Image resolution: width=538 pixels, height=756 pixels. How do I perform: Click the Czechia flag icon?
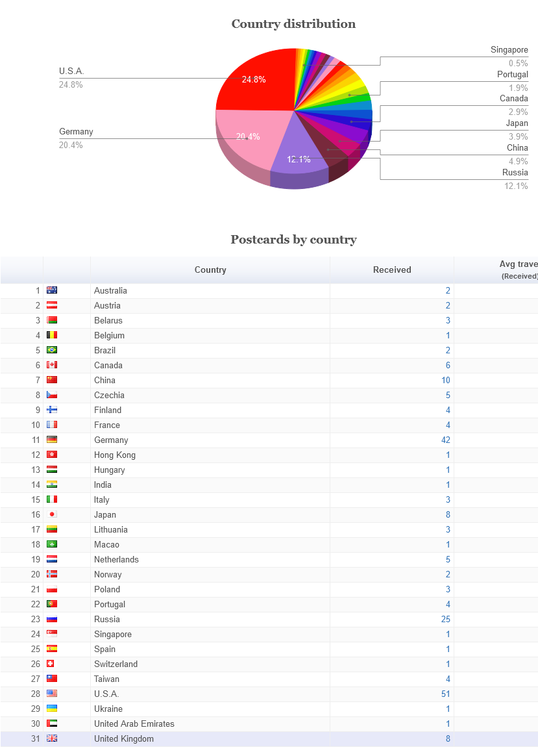point(52,395)
